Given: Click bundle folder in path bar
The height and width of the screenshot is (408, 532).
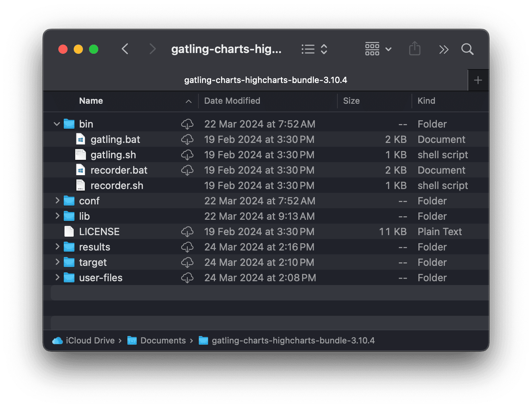Looking at the screenshot, I should click(287, 340).
